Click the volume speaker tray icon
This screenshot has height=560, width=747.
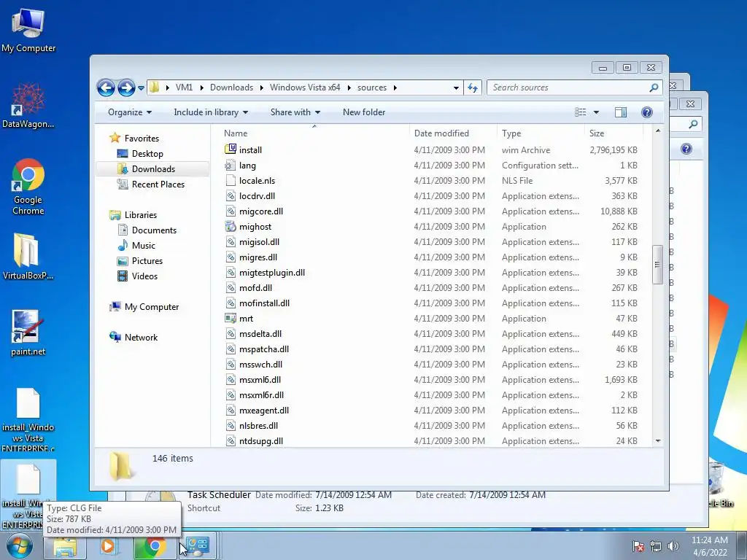pyautogui.click(x=673, y=546)
